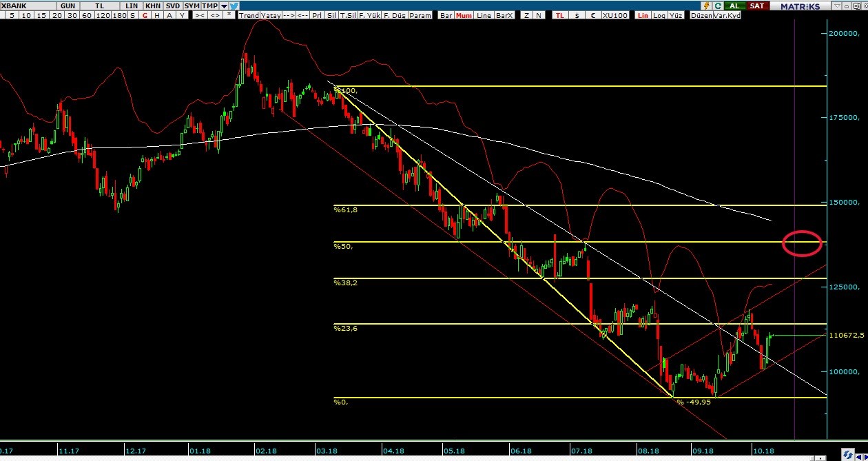Image resolution: width=868 pixels, height=461 pixels.
Task: Open the TMP template menu
Action: [x=210, y=6]
